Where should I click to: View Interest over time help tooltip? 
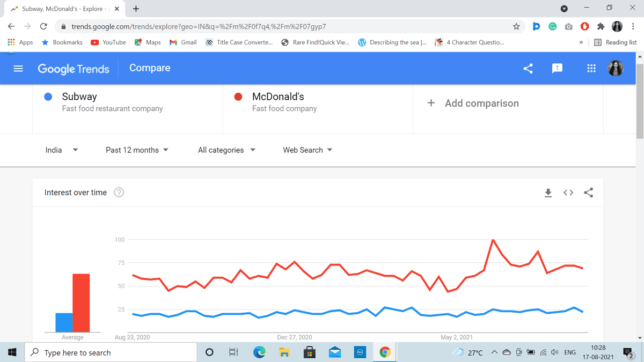tap(119, 193)
